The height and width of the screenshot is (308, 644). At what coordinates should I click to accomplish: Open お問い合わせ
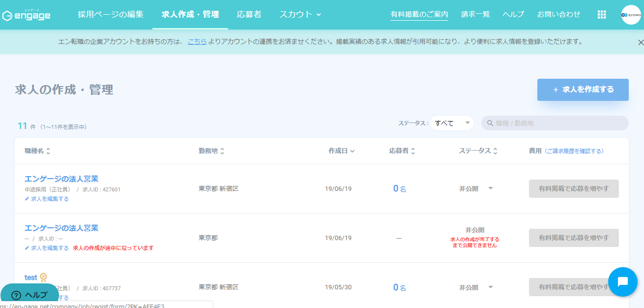[558, 15]
